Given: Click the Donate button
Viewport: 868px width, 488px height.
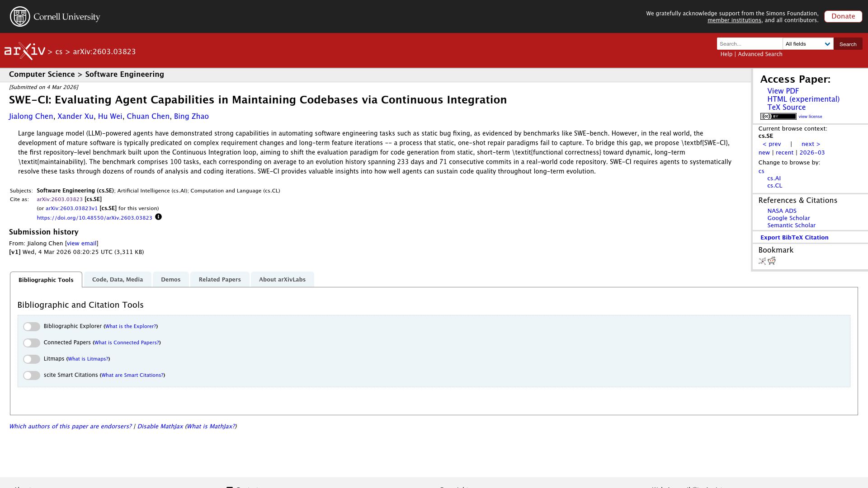Looking at the screenshot, I should pos(843,16).
